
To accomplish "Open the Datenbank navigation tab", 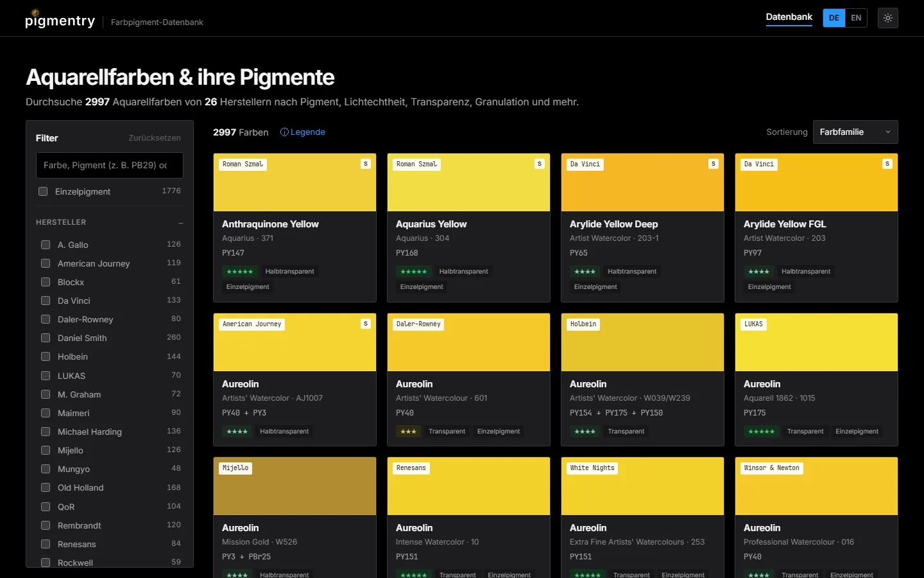I will [789, 17].
